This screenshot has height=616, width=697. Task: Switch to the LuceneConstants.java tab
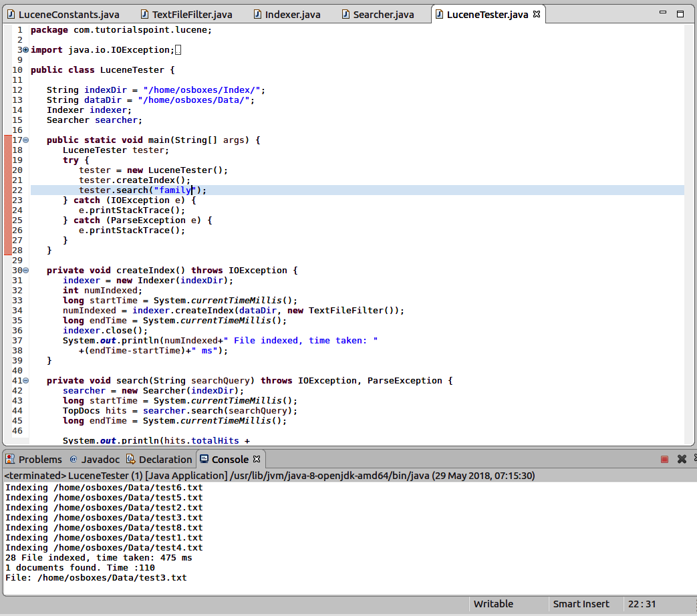point(65,15)
